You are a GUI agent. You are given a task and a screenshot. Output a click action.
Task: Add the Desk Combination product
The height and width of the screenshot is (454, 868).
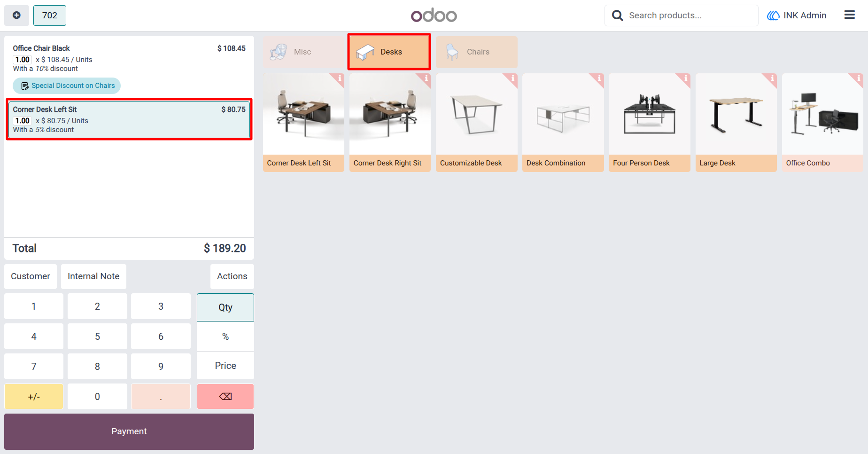563,123
